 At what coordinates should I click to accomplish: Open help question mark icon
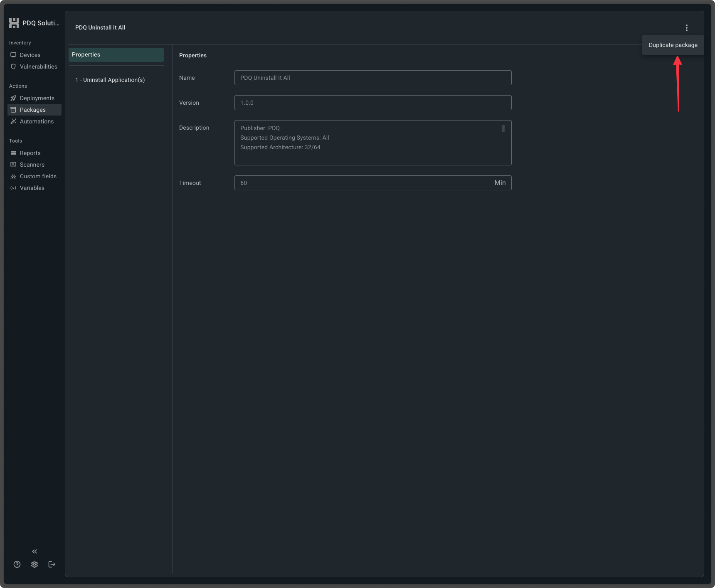tap(17, 564)
